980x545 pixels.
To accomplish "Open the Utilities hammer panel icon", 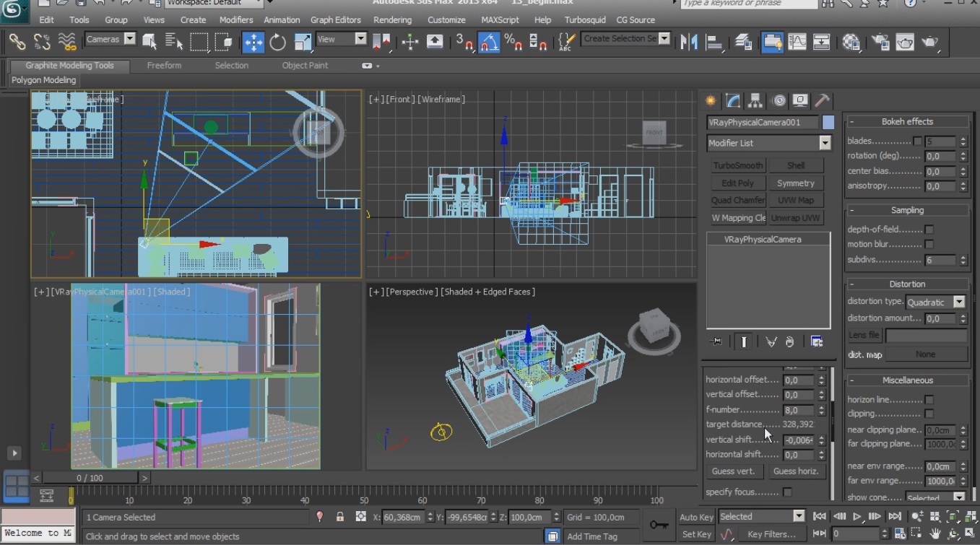I will [x=822, y=101].
